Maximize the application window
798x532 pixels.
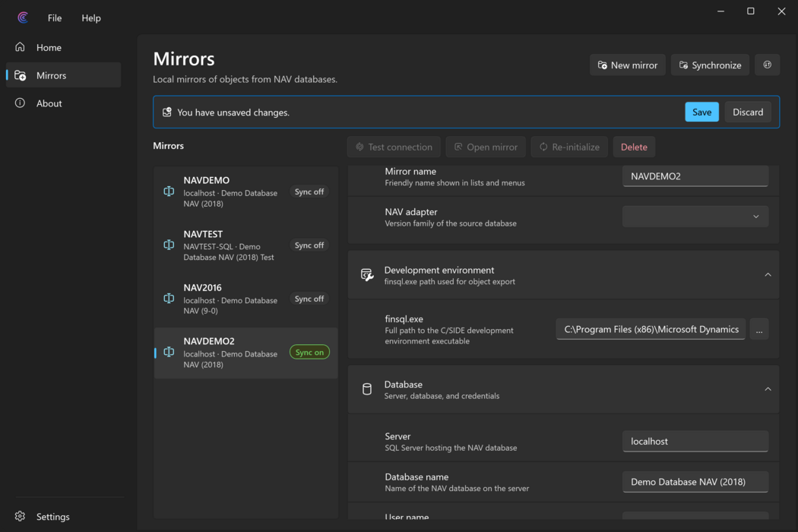(750, 11)
